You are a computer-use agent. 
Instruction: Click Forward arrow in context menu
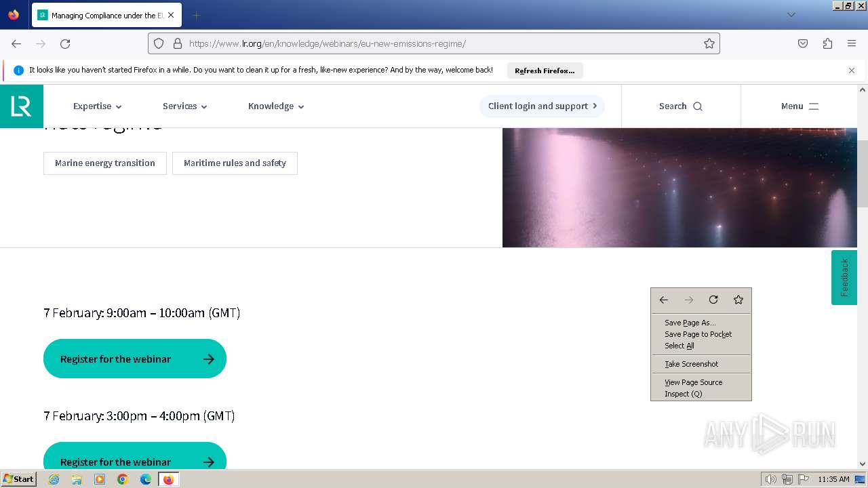[689, 300]
